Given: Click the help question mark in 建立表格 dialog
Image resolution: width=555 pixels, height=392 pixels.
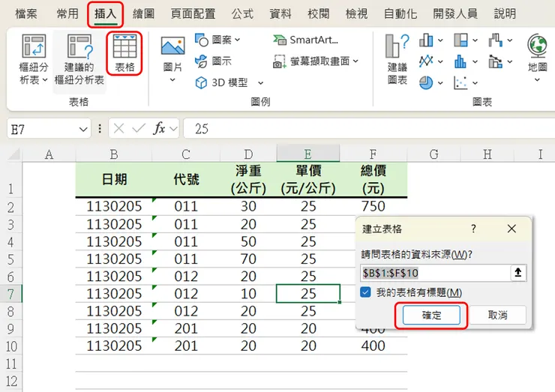Looking at the screenshot, I should [473, 229].
